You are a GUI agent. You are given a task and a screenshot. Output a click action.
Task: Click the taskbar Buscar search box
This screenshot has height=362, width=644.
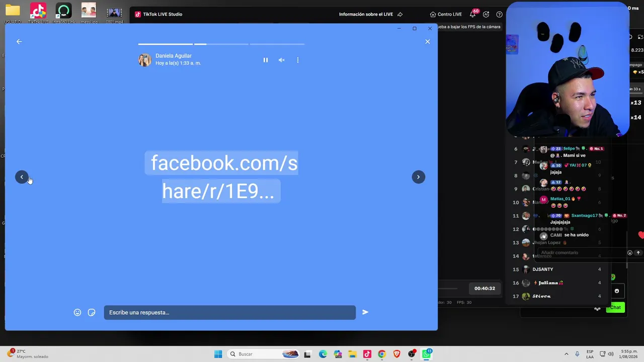click(x=264, y=354)
